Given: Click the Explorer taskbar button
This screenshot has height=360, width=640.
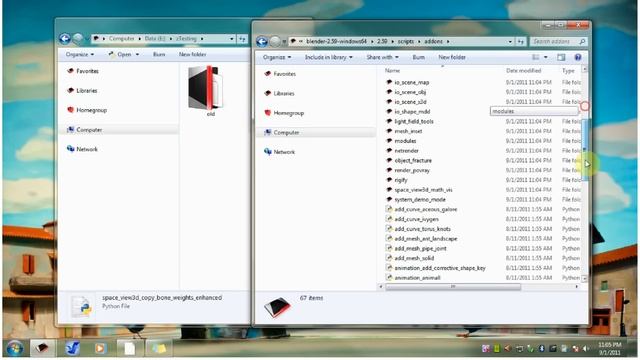Looking at the screenshot, I should coord(42,348).
